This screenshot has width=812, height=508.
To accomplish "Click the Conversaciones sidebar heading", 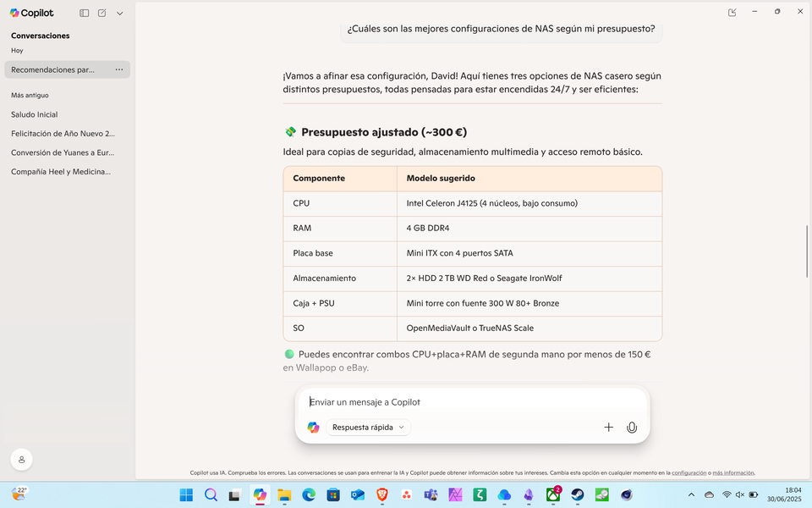I will (x=41, y=36).
